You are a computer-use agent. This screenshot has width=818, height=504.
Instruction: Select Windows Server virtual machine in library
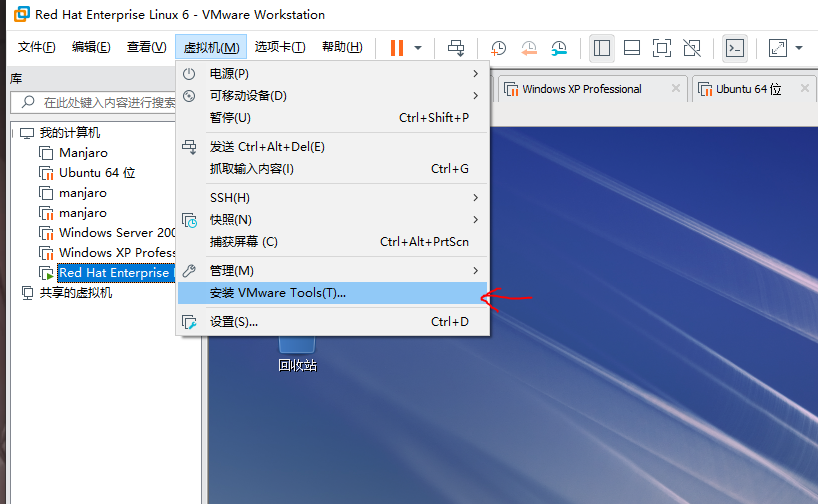pos(117,233)
